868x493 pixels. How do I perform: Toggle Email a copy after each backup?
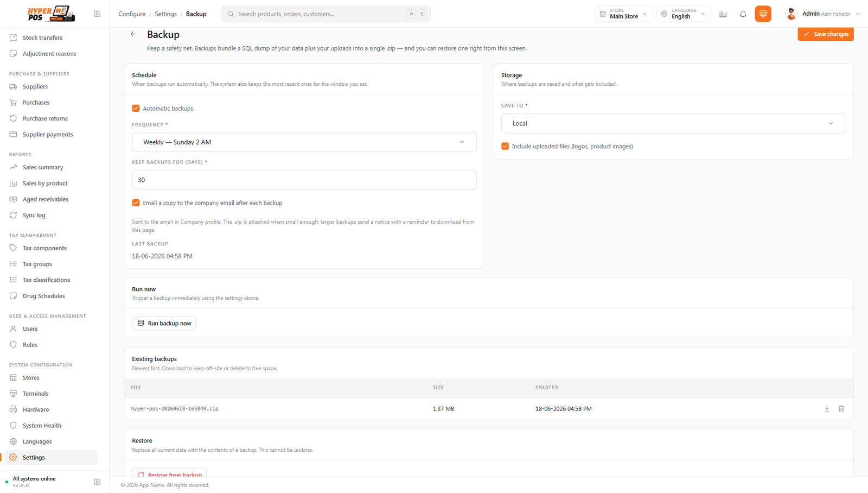136,203
